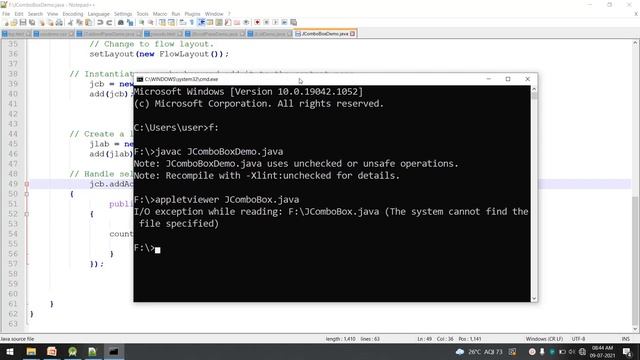Image resolution: width=640 pixels, height=360 pixels.
Task: Start macro recording with red icon
Action: coord(257,22)
